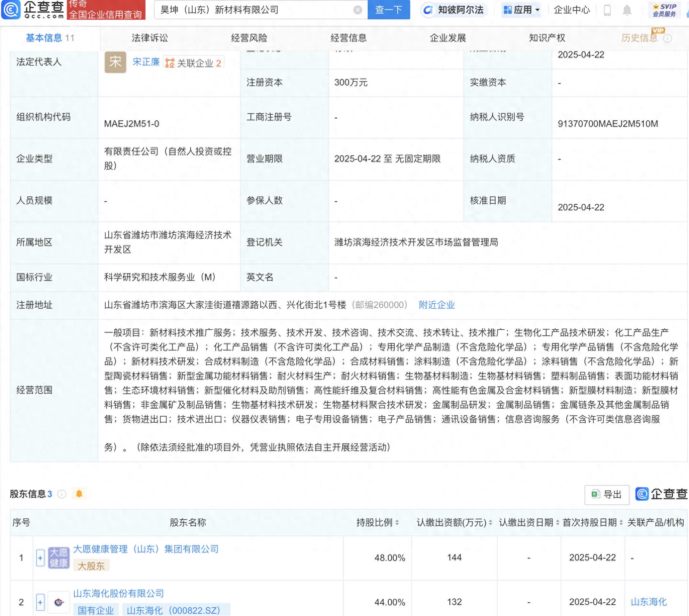Click the Excel icon on the 导出 button

pos(596,494)
